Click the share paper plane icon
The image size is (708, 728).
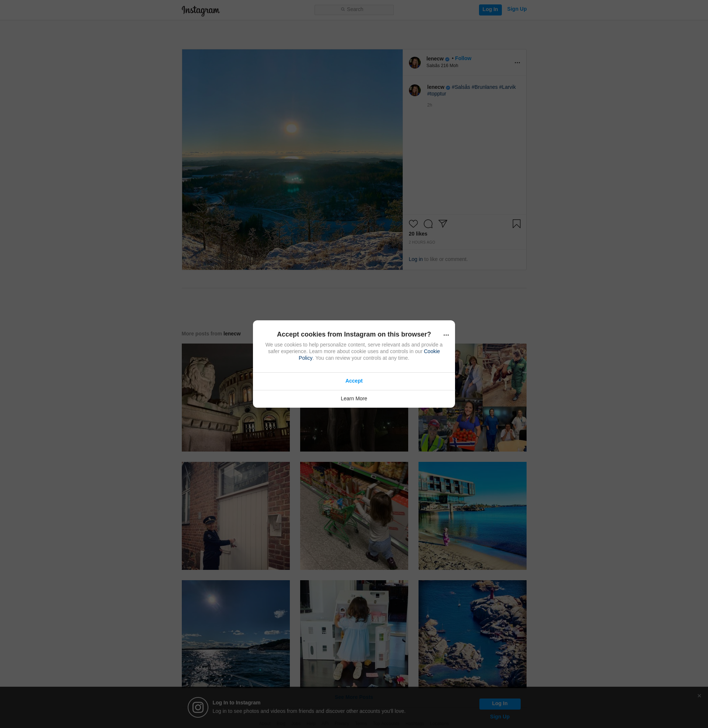click(x=442, y=223)
